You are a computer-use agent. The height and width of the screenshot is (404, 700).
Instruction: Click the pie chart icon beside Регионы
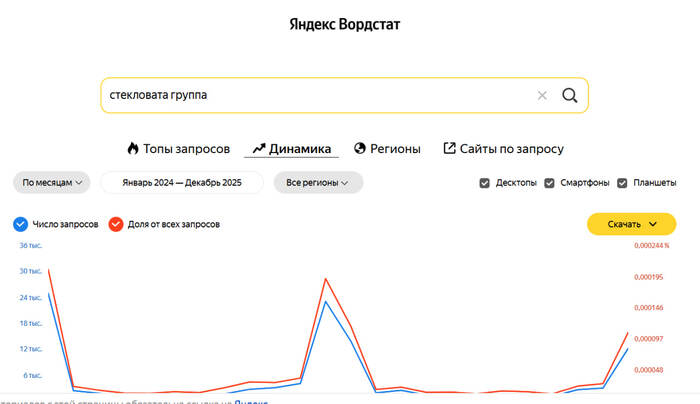point(360,149)
